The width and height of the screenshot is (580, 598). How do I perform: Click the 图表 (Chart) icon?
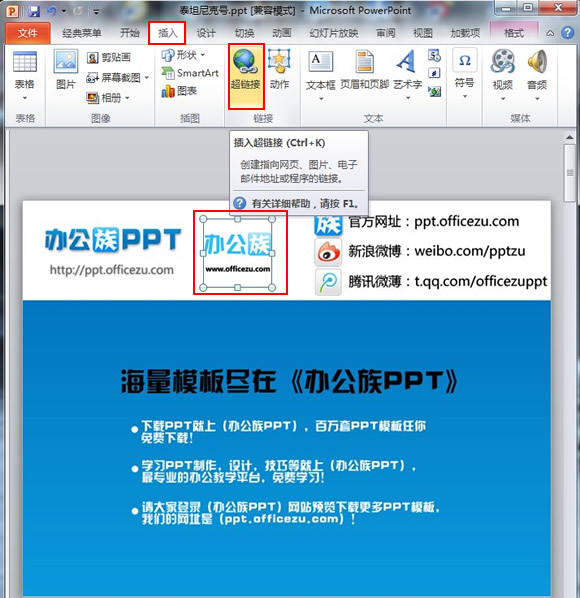[x=168, y=91]
